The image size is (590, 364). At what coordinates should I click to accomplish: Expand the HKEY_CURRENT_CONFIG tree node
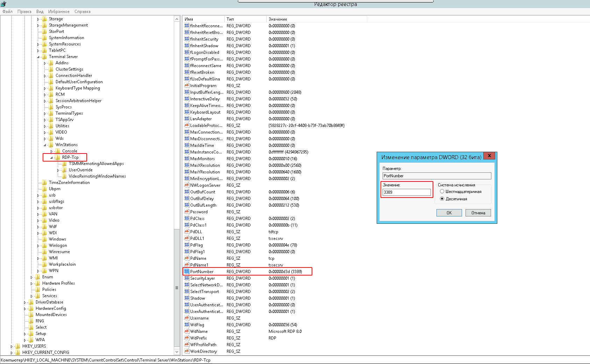tap(12, 352)
